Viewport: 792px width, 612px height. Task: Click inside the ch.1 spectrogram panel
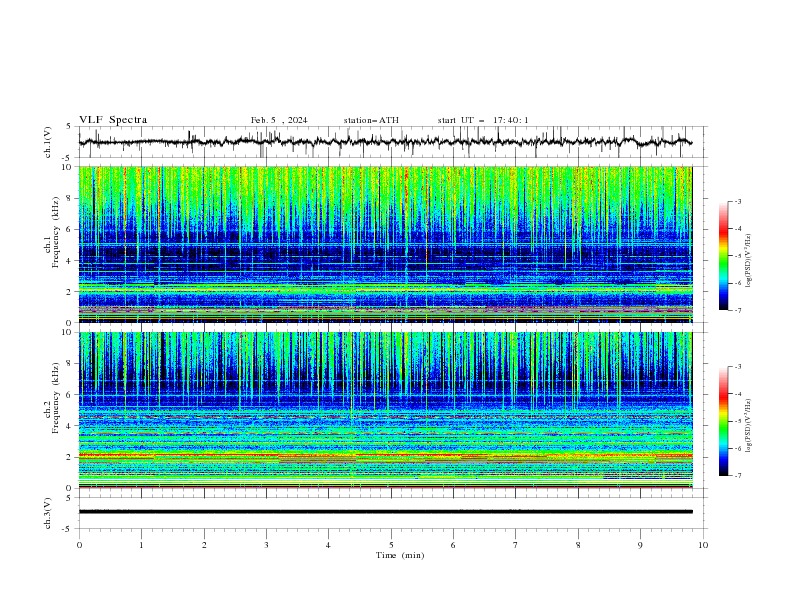click(x=385, y=244)
